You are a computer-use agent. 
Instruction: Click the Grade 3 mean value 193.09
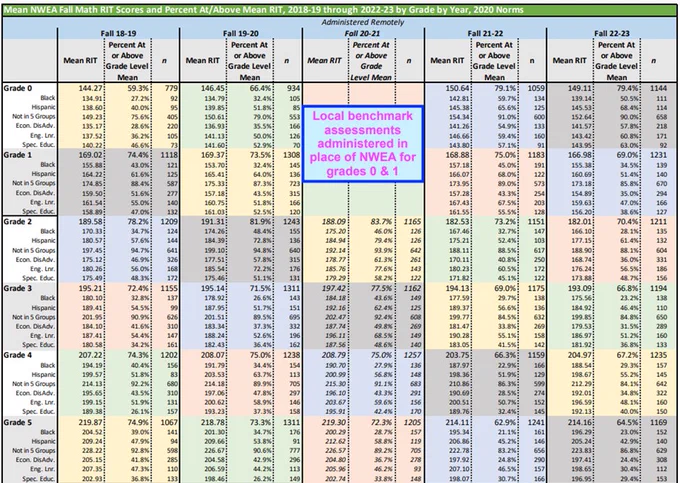[x=579, y=288]
